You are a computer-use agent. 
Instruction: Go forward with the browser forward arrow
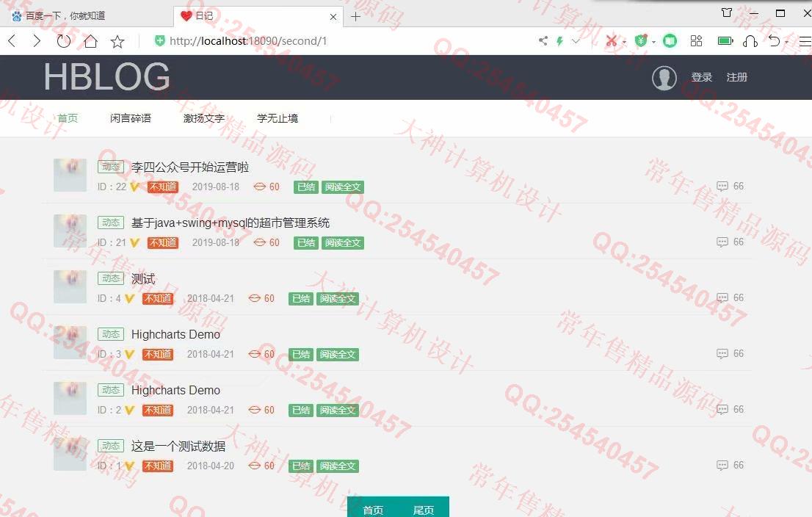pyautogui.click(x=37, y=41)
